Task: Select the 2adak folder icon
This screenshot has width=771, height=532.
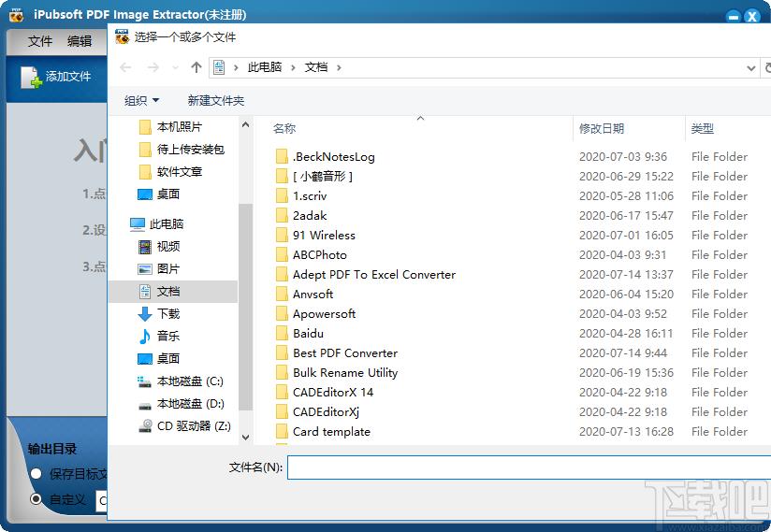Action: coord(282,216)
